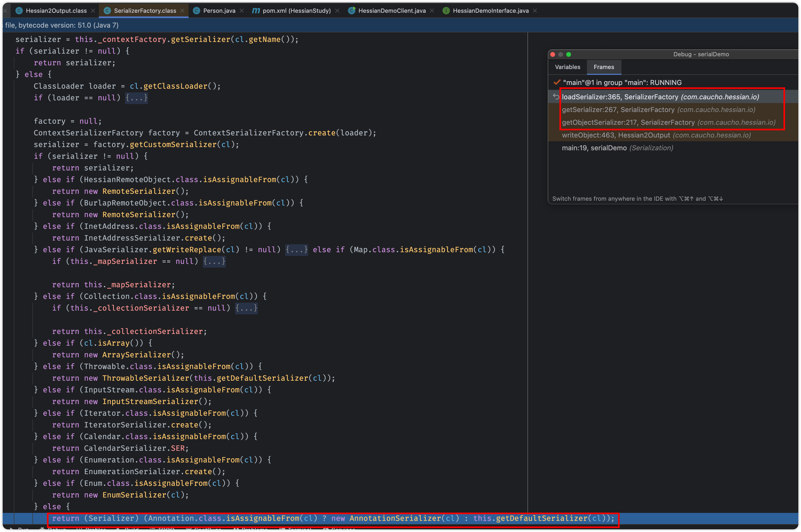This screenshot has height=532, width=801.
Task: Click 'return this._collectionSerializer;' line
Action: [129, 331]
